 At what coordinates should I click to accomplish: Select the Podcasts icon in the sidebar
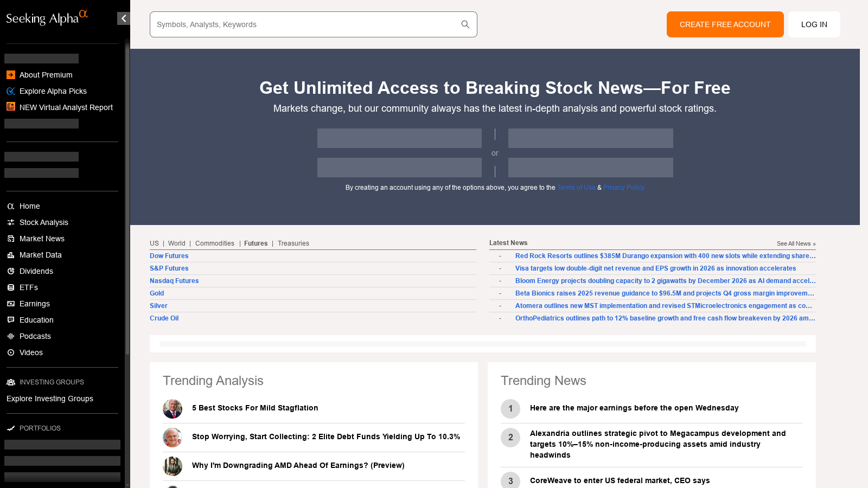10,336
